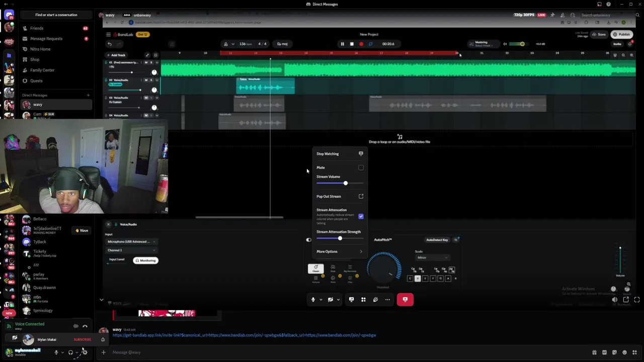644x362 pixels.
Task: Open Inbox icon in title bar
Action: (599, 4)
